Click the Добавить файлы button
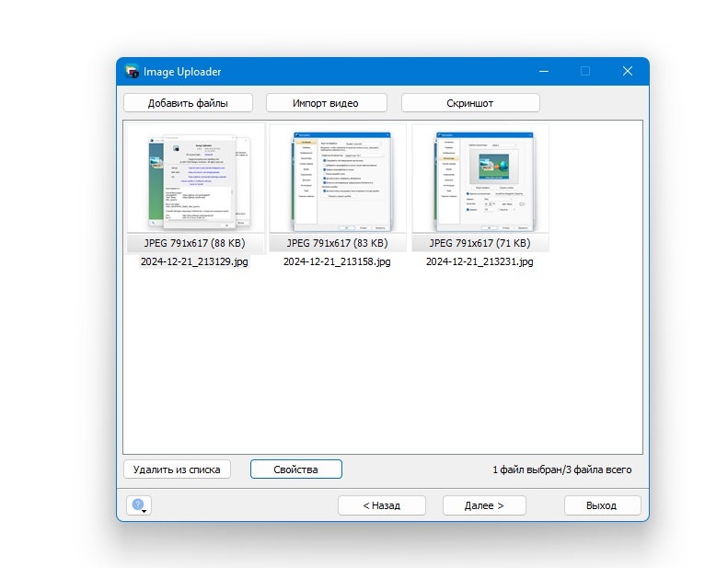The image size is (728, 568). (188, 103)
